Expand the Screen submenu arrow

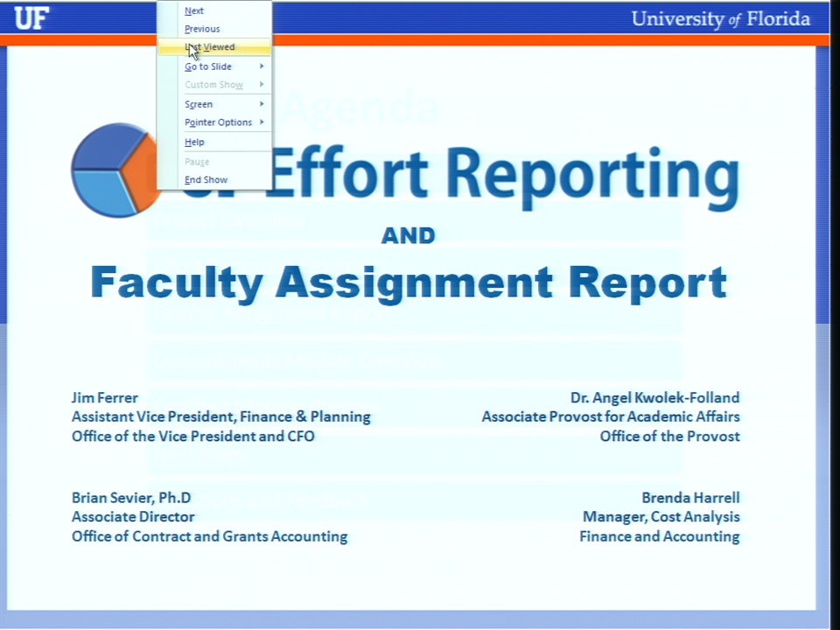(x=262, y=104)
